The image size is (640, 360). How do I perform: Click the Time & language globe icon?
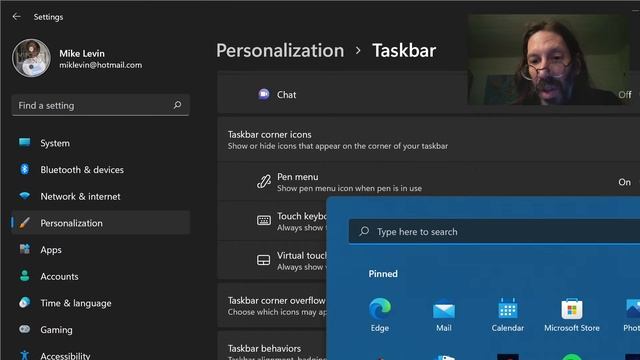[x=24, y=302]
